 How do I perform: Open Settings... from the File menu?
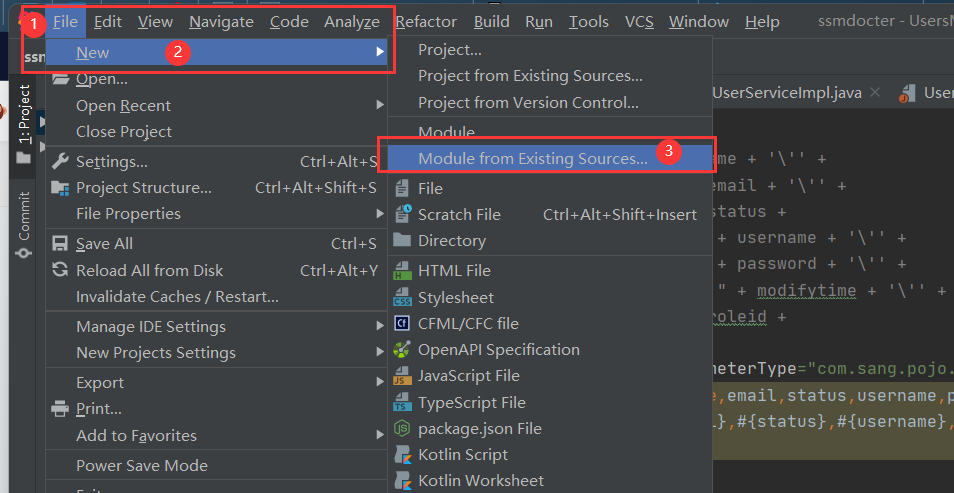click(217, 162)
